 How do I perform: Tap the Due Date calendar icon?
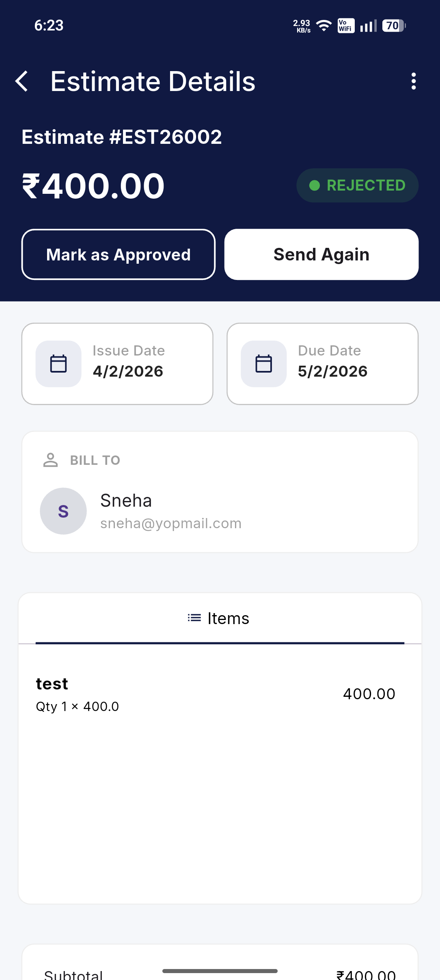(264, 364)
